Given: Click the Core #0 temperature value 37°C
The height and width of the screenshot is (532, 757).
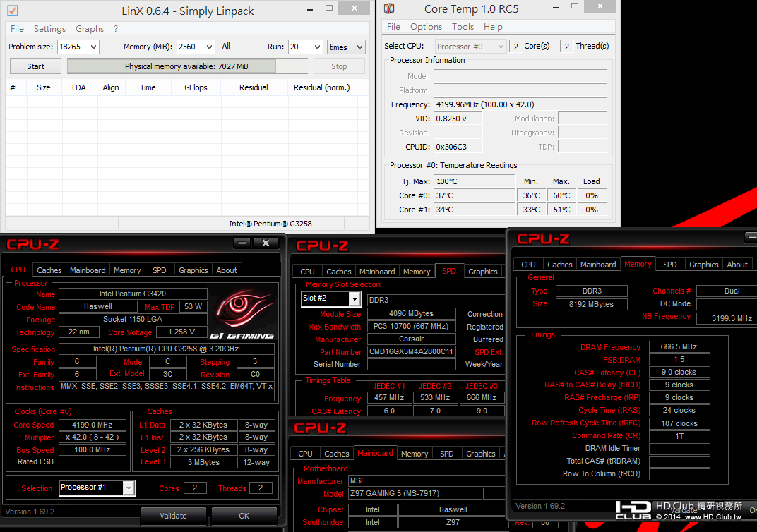Looking at the screenshot, I should point(475,195).
